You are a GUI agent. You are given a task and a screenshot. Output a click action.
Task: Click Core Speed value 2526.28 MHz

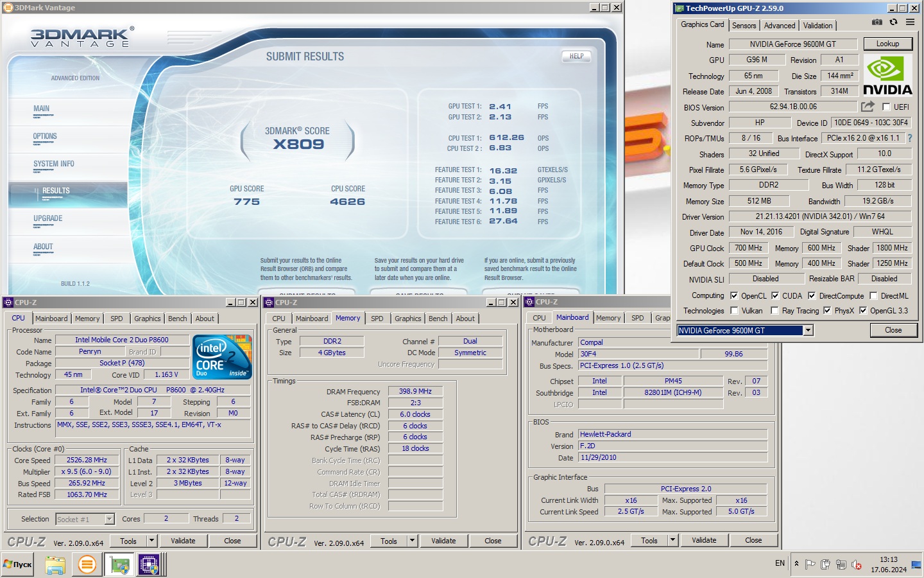[x=87, y=460]
